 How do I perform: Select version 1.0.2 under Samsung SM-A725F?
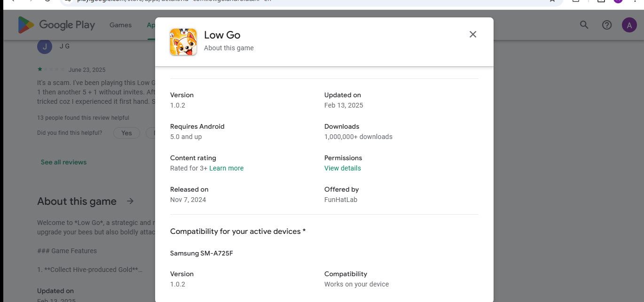(x=178, y=284)
